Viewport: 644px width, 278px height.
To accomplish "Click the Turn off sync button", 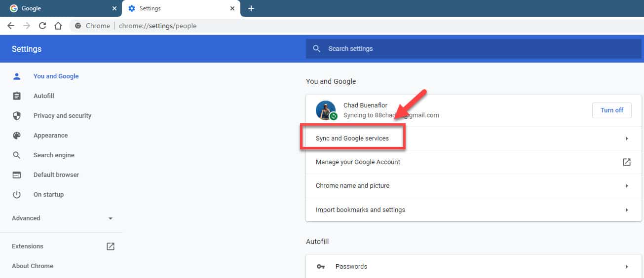I will (611, 110).
